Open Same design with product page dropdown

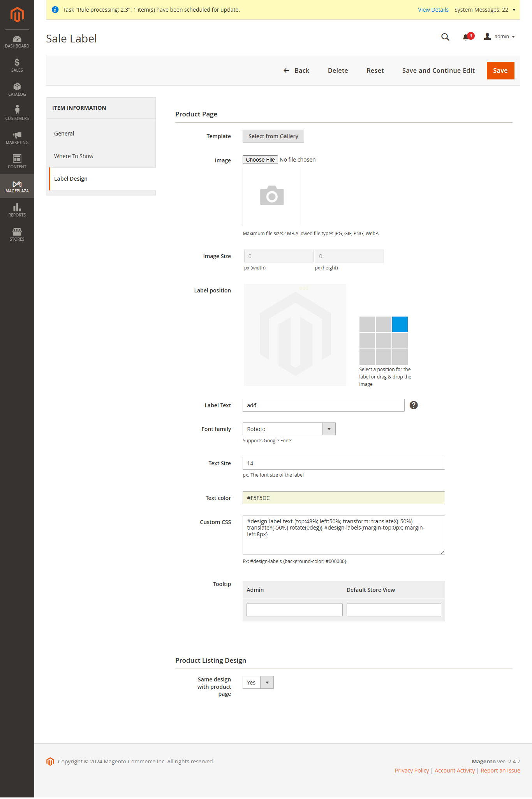[258, 683]
